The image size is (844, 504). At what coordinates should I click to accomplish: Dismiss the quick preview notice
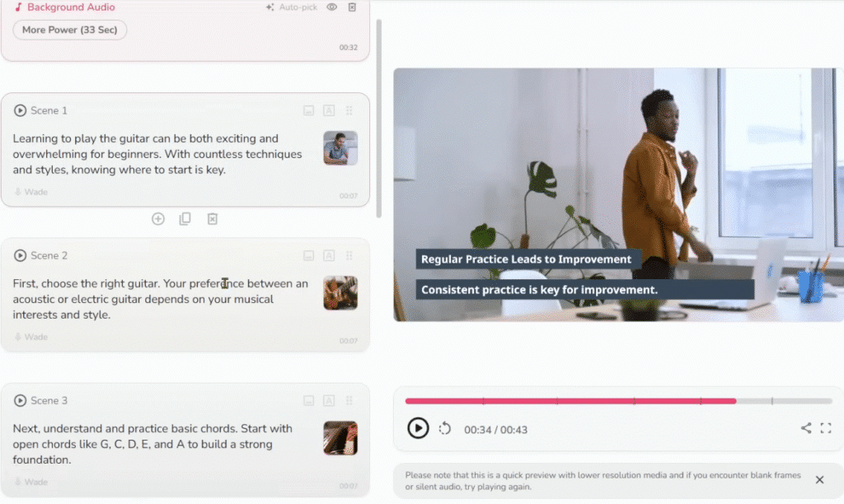click(x=819, y=480)
